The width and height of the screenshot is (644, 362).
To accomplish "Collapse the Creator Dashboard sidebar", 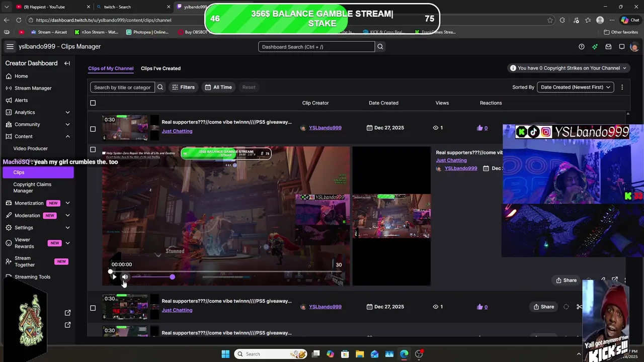I will click(x=67, y=63).
